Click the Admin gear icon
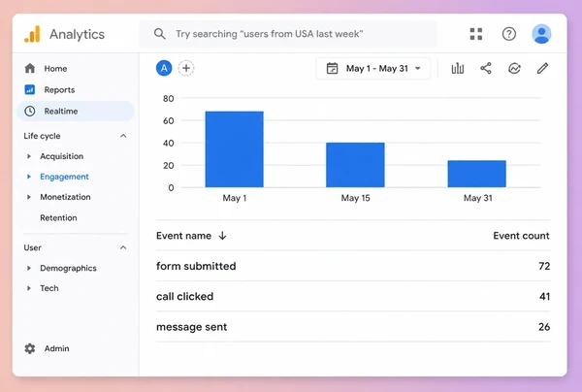This screenshot has height=392, width=582. point(30,348)
